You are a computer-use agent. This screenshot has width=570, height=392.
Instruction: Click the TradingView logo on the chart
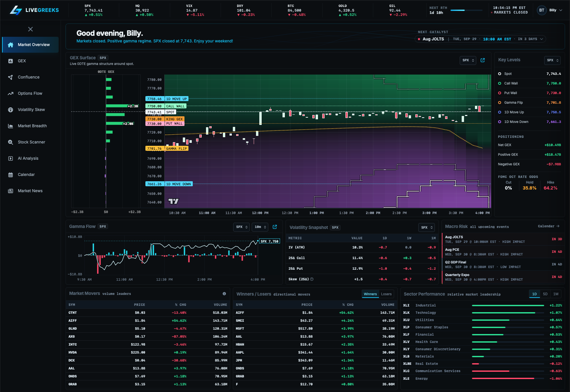click(174, 201)
